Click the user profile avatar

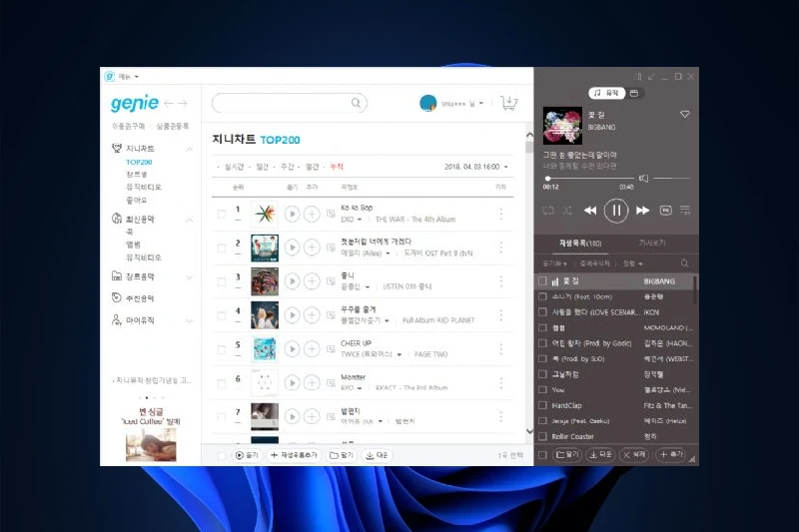(428, 103)
